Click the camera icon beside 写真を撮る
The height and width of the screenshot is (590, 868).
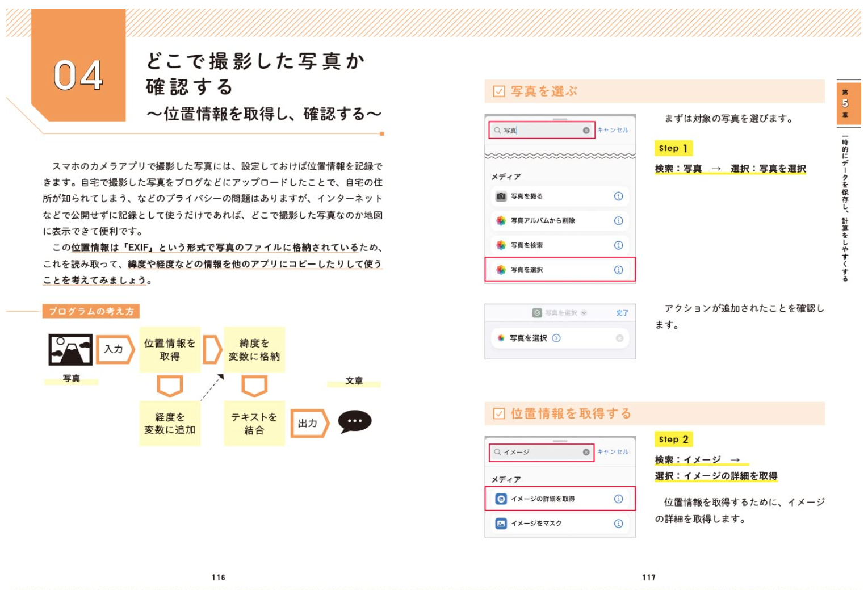coord(501,196)
